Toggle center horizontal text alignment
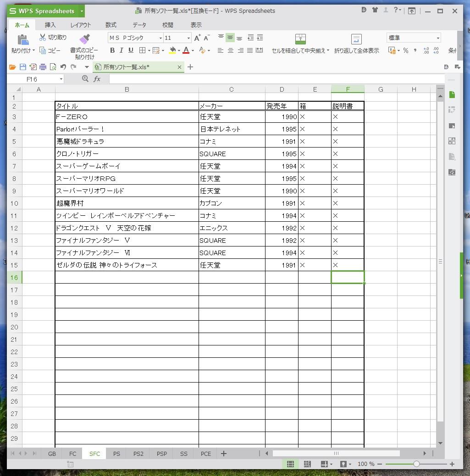 (231, 50)
